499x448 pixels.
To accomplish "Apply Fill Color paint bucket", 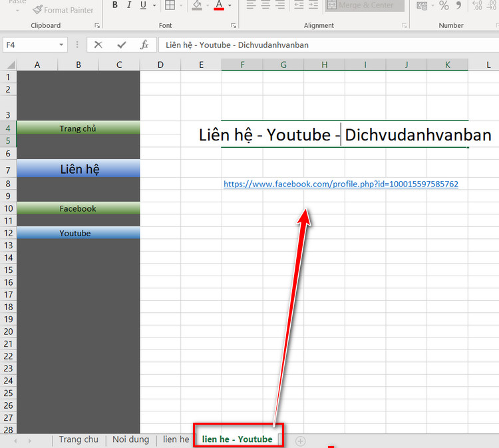I will pos(197,5).
